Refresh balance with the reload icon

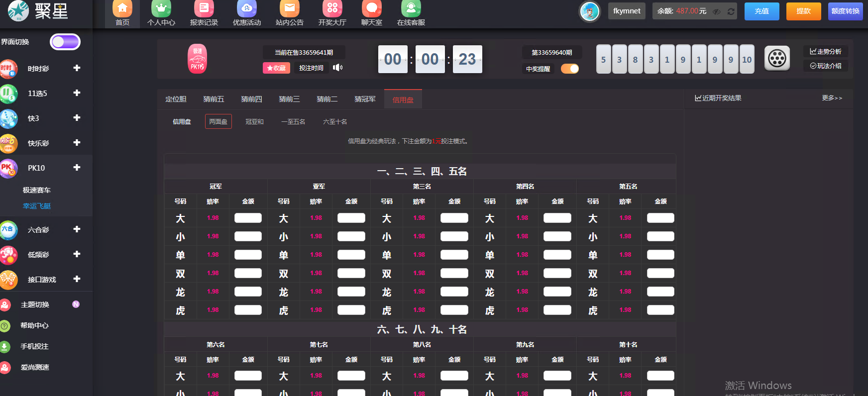[x=731, y=11]
